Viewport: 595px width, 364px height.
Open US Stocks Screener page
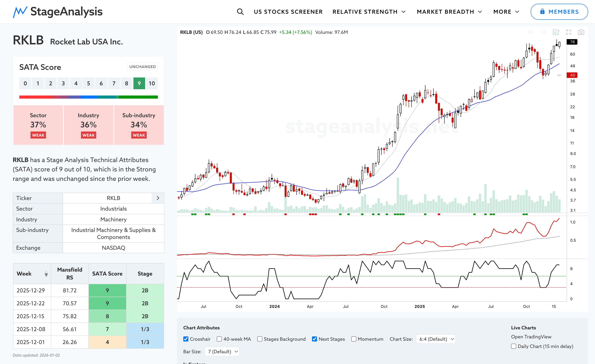(288, 12)
